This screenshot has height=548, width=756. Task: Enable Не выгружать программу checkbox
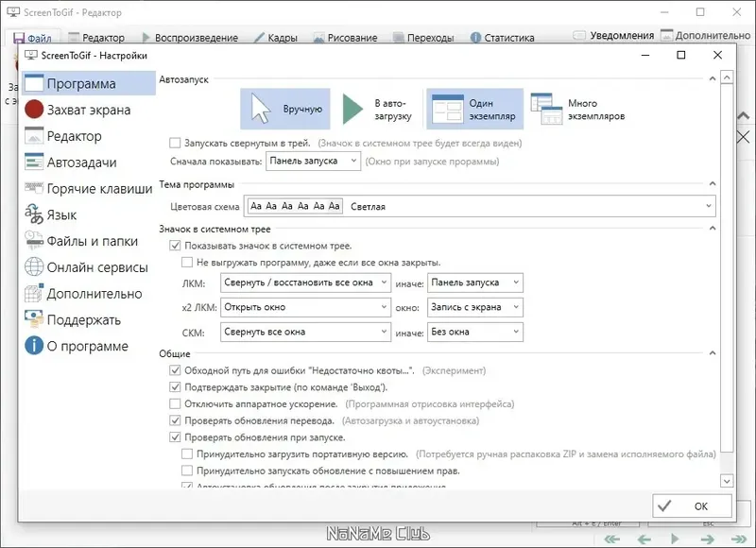click(x=186, y=263)
